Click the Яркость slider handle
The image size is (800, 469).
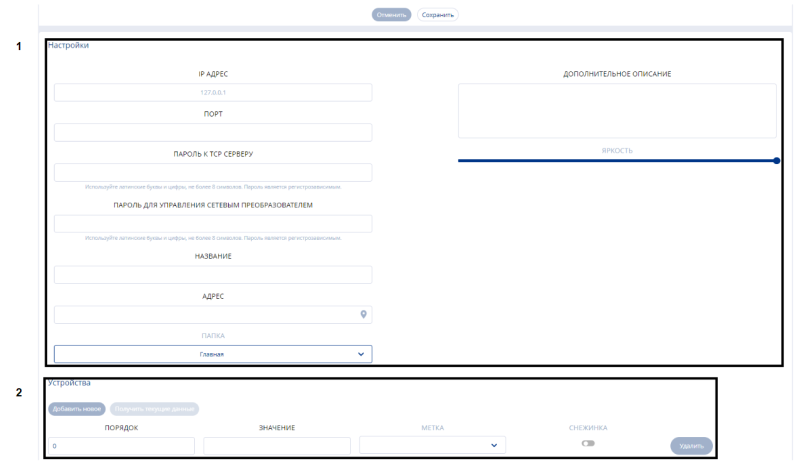point(777,160)
